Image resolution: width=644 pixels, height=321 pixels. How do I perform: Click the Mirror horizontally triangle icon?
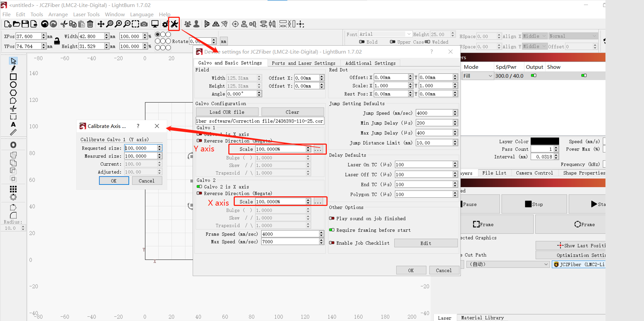pyautogui.click(x=216, y=24)
